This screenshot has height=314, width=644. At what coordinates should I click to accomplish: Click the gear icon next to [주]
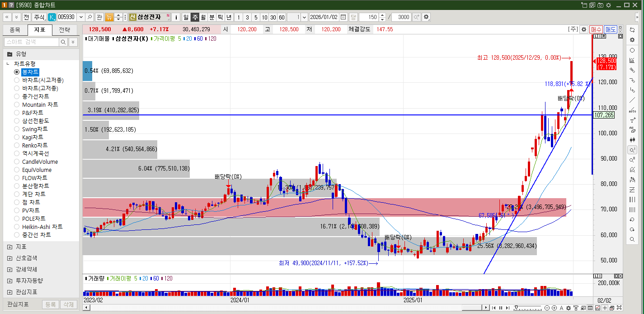(x=584, y=29)
